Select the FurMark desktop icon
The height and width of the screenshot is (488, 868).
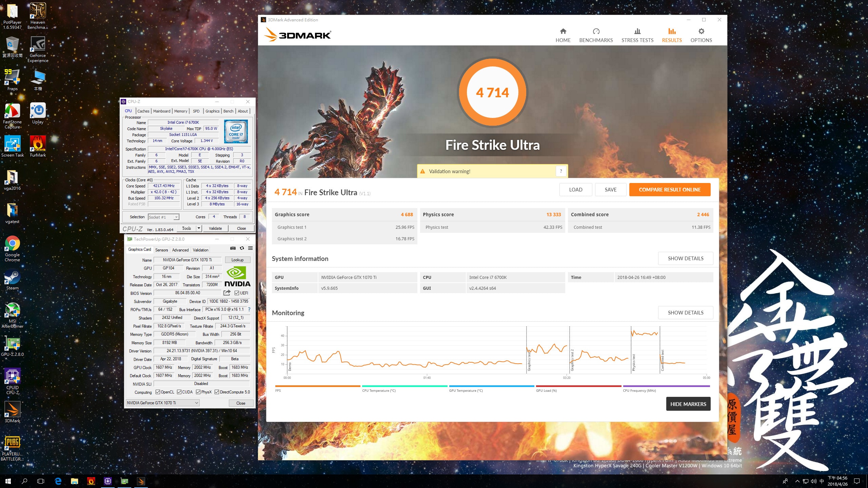pyautogui.click(x=38, y=146)
